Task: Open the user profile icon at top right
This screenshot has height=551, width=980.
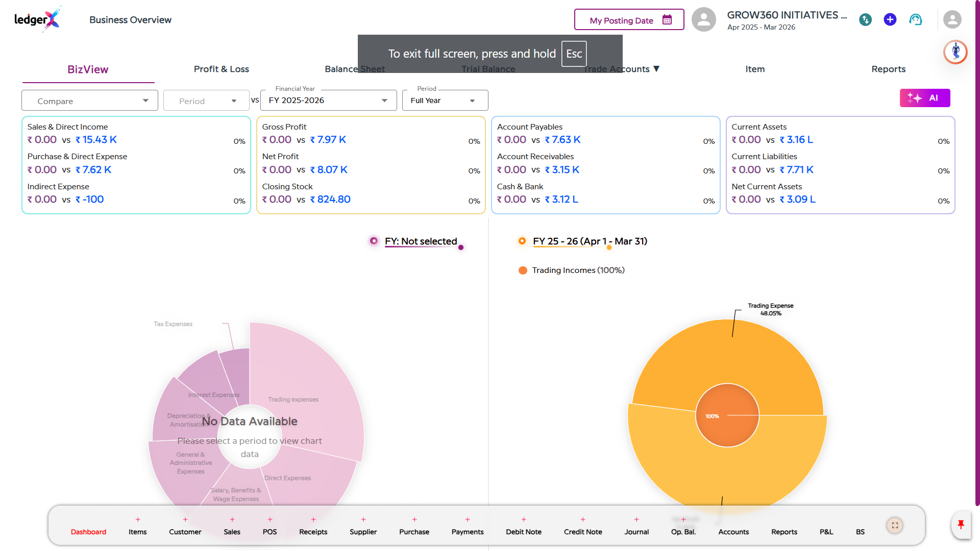Action: (x=952, y=20)
